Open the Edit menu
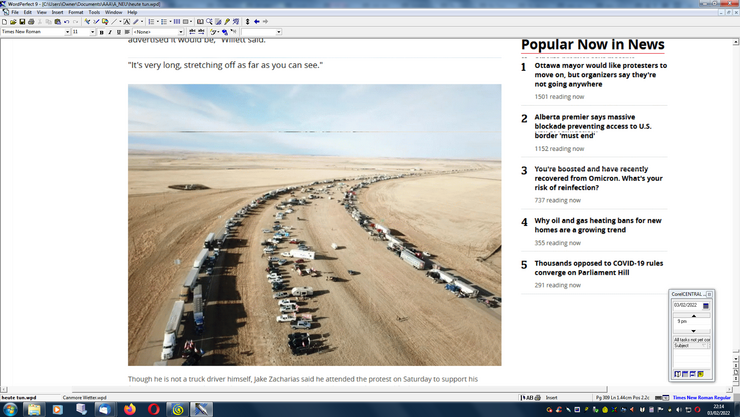This screenshot has width=740, height=417. point(28,12)
